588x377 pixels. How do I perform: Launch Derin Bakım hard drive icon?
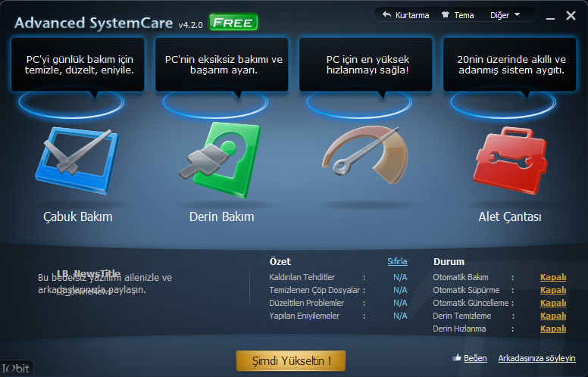[x=220, y=160]
